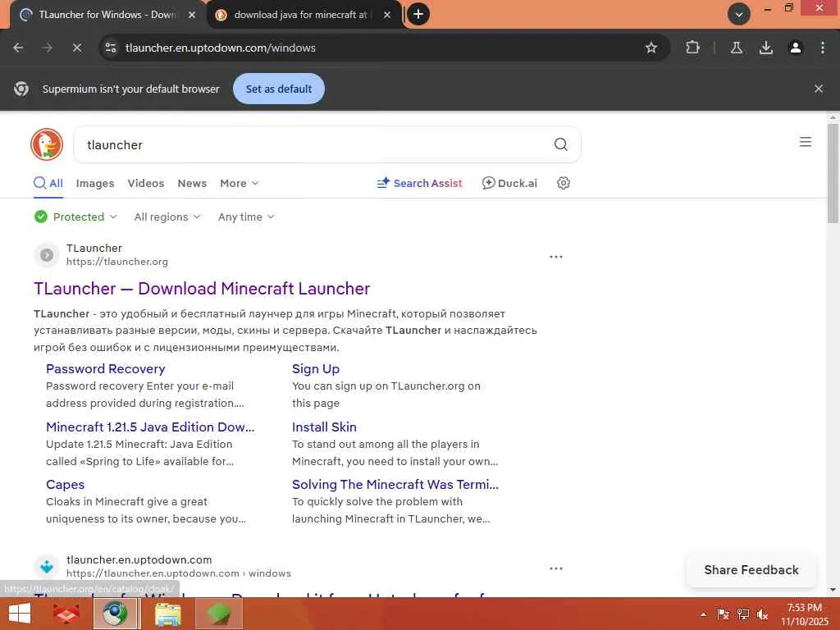Open Install Skin sitelink

[324, 427]
